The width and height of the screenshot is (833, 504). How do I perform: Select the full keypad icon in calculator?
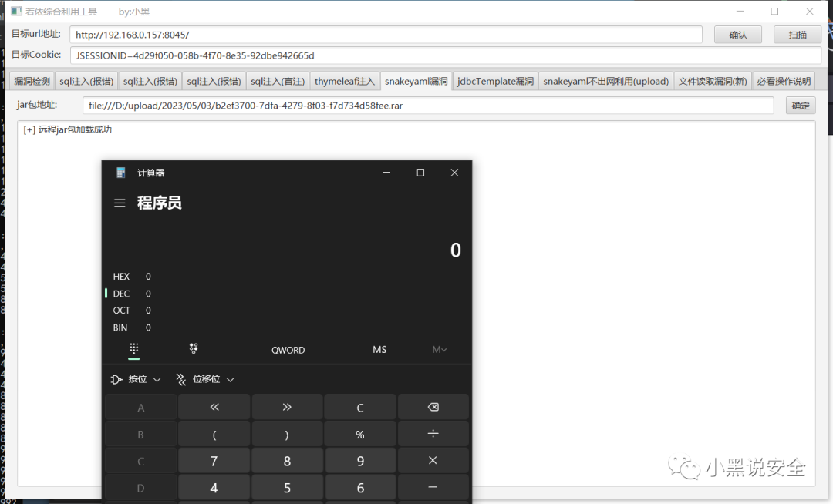tap(134, 348)
